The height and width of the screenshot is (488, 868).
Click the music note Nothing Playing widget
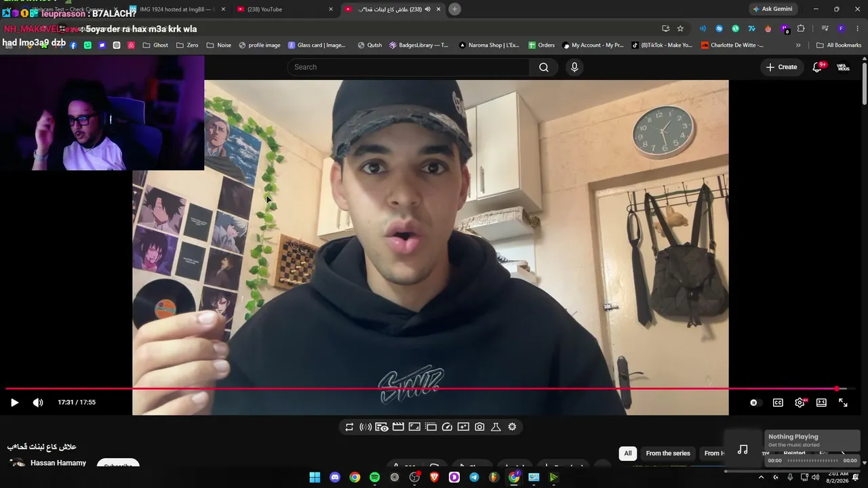(x=743, y=449)
